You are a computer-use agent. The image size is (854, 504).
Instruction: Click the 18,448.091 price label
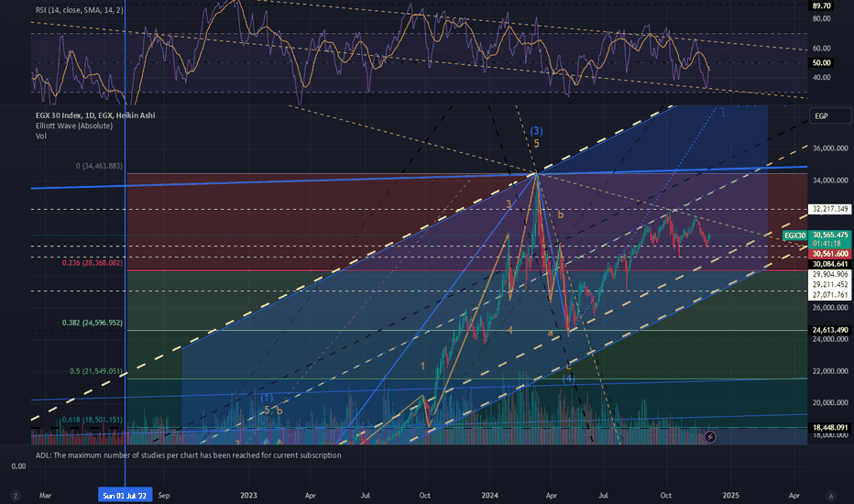830,428
